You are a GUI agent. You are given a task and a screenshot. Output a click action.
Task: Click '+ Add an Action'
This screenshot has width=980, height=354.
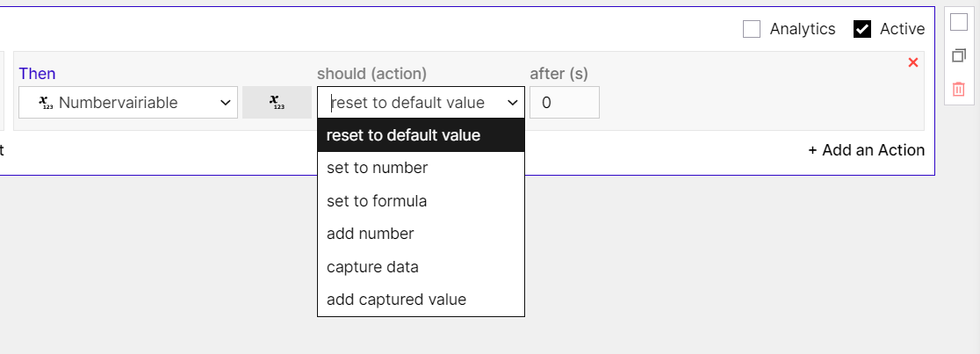click(x=866, y=150)
